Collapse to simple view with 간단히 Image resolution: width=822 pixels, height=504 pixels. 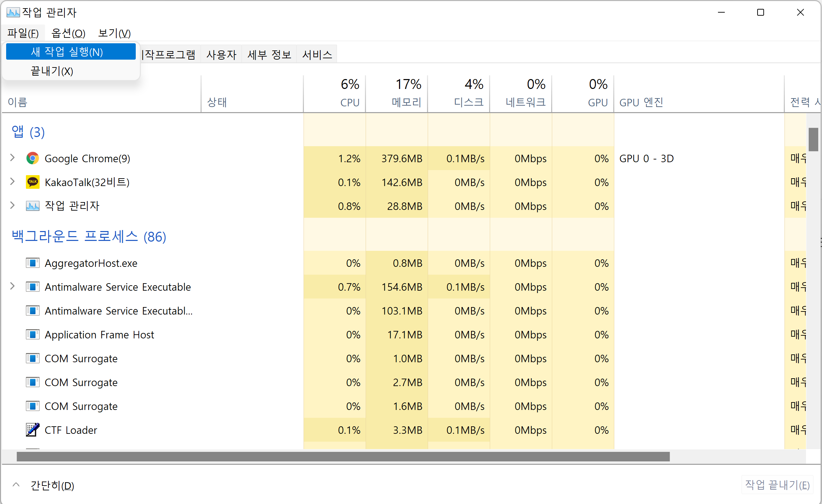(52, 485)
